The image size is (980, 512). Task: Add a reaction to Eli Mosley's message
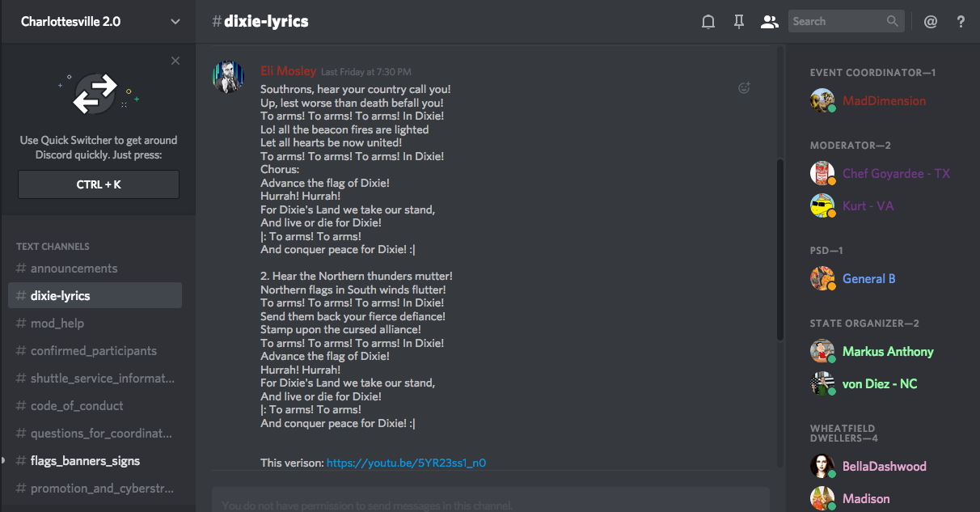(745, 88)
